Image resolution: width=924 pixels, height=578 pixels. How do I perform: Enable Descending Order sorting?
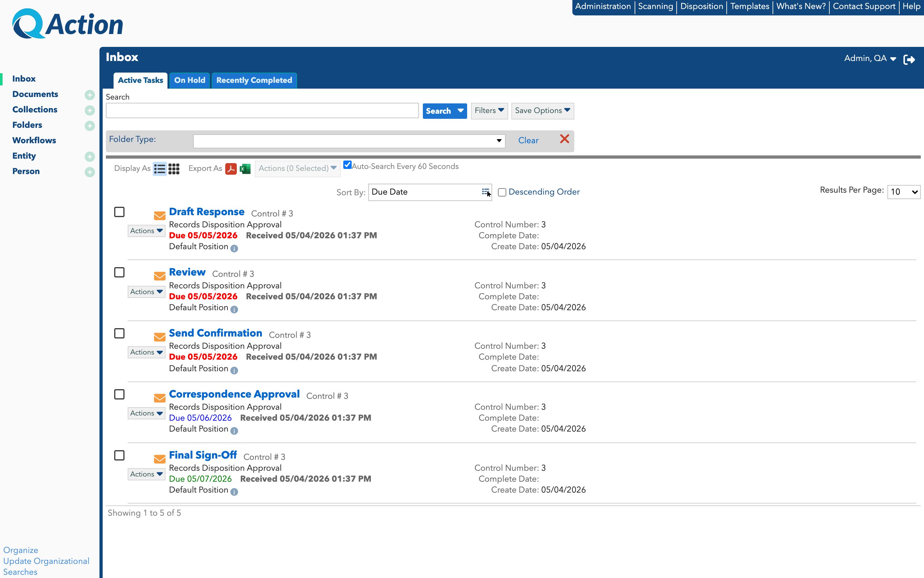[502, 192]
